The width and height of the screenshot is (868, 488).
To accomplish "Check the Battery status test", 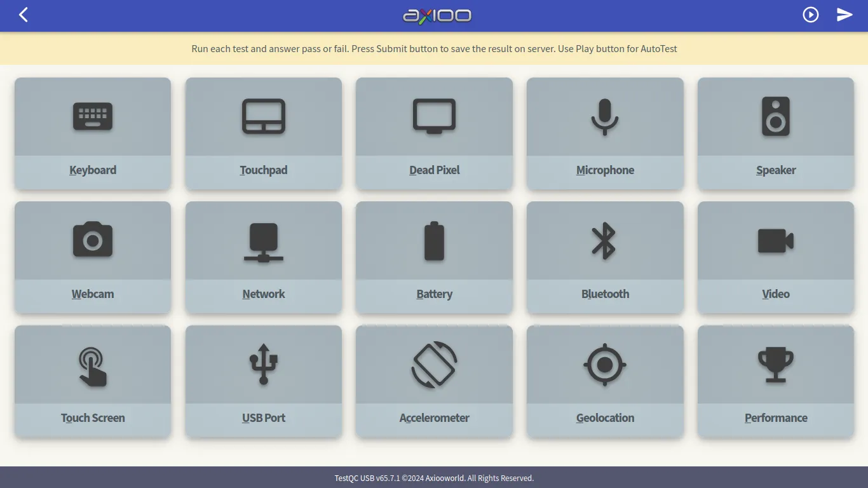I will (x=434, y=257).
